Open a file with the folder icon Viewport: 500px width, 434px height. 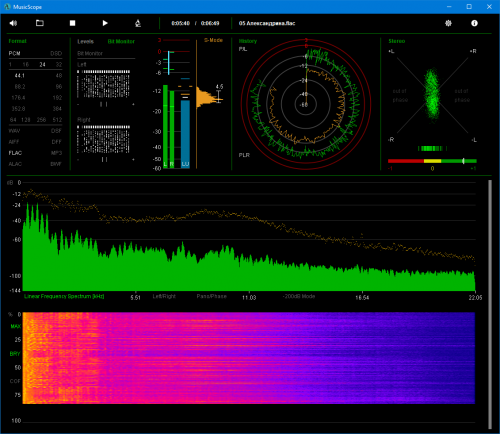point(40,23)
